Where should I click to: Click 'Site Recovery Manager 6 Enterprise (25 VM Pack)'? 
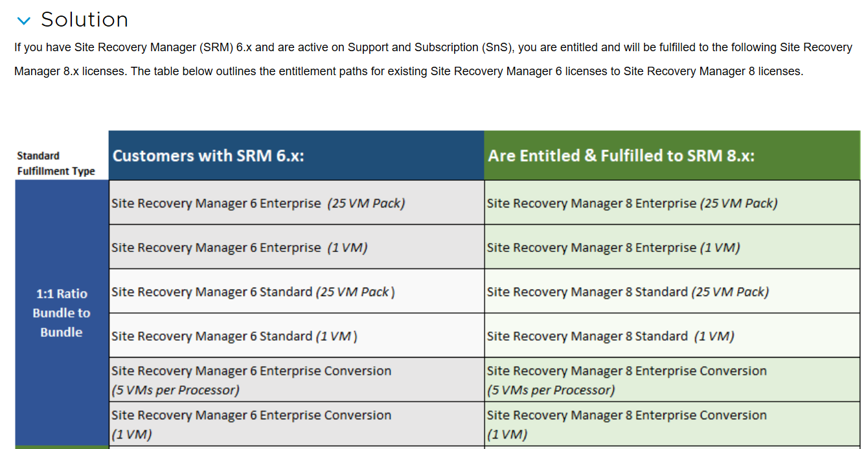tap(297, 203)
